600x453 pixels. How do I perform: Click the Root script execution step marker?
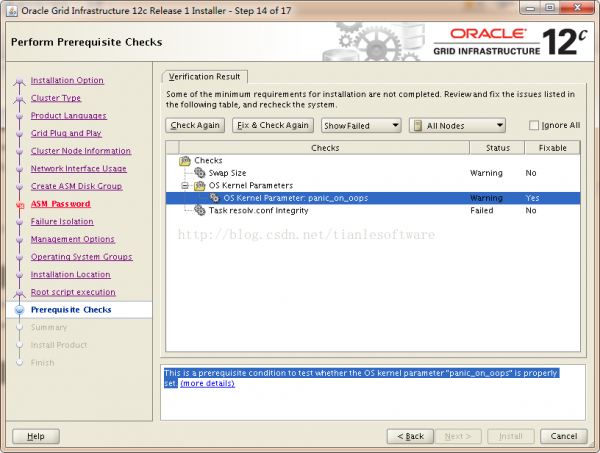20,293
